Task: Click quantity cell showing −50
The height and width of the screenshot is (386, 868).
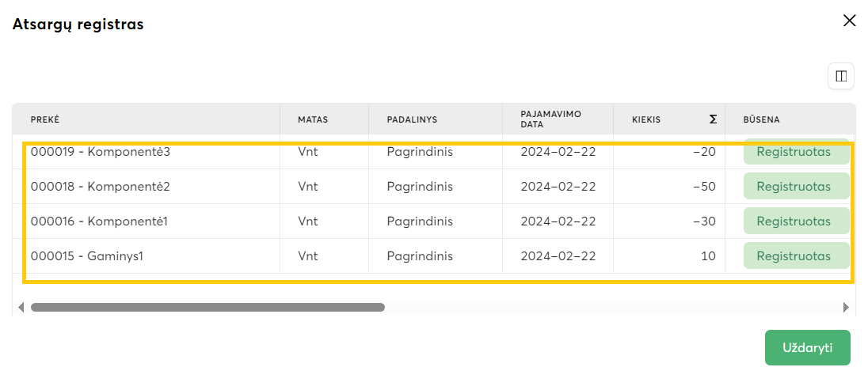Action: [703, 187]
